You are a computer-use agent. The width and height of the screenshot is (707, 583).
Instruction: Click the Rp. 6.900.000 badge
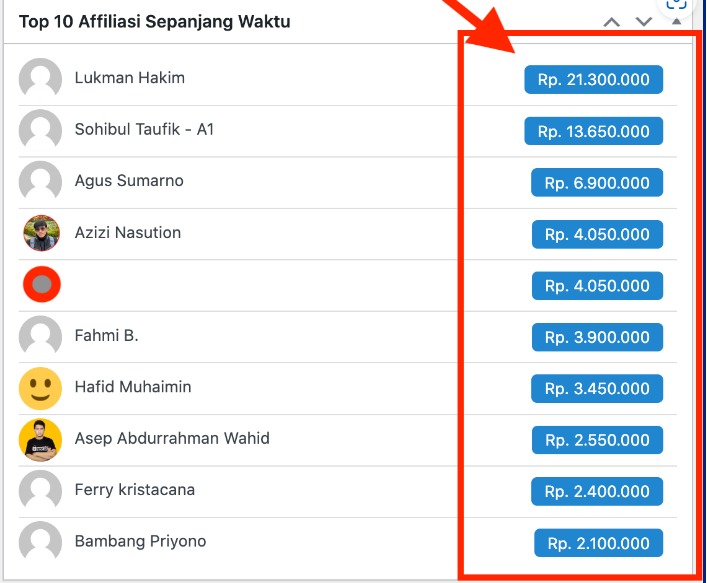point(597,183)
